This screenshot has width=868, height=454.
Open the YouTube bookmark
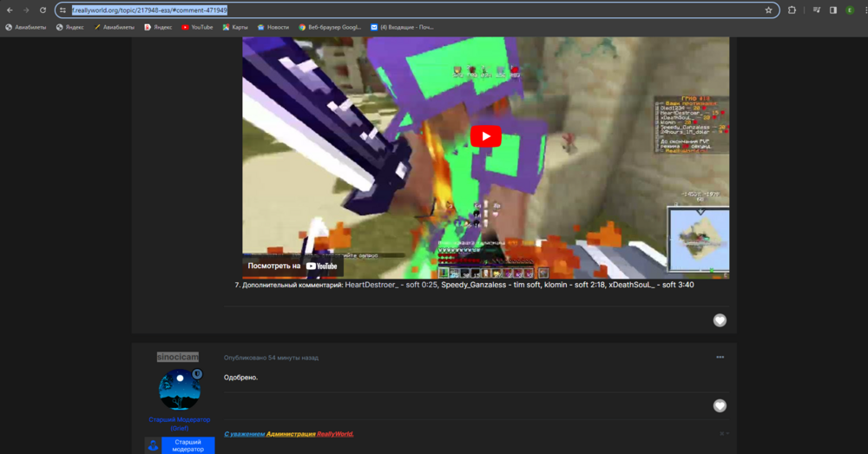198,27
